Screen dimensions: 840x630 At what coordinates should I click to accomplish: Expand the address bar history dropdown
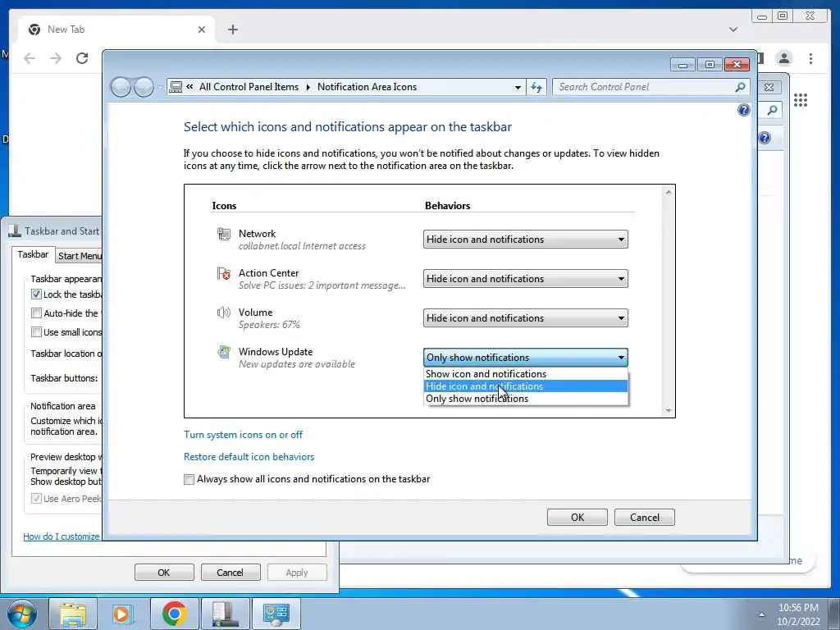518,87
